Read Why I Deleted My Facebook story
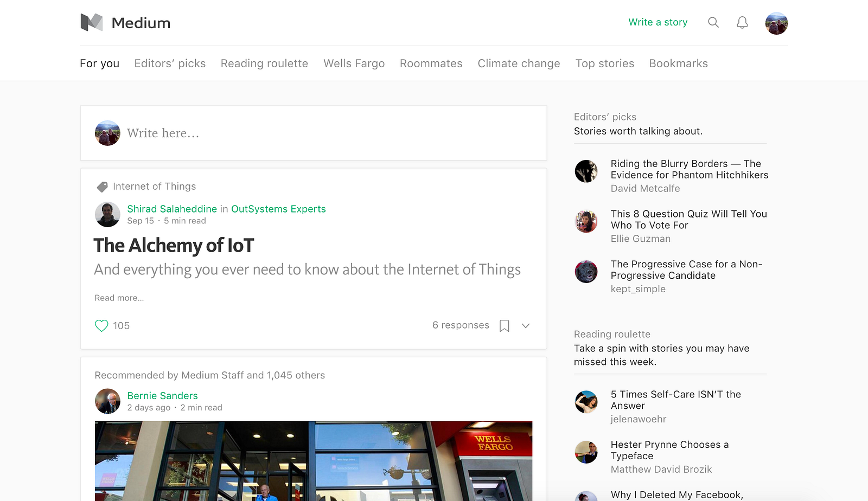The image size is (868, 501). point(677,495)
